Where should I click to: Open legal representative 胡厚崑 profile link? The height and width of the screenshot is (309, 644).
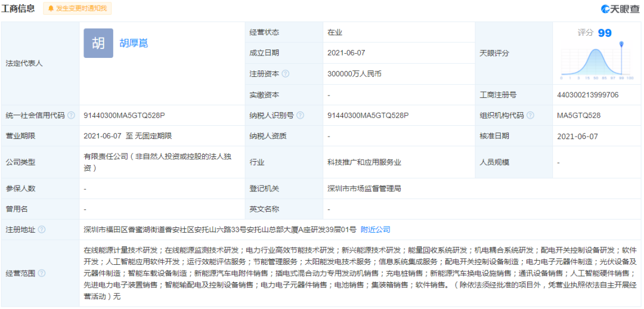click(134, 43)
